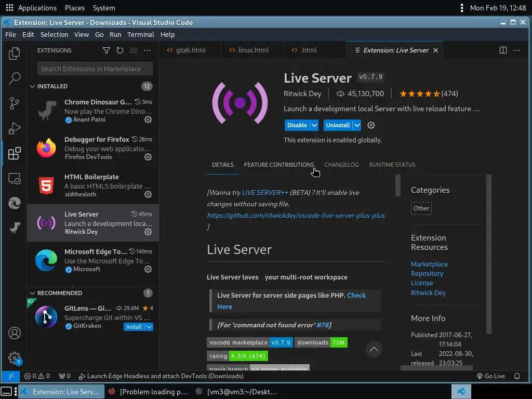Image resolution: width=532 pixels, height=399 pixels.
Task: Open the FEATURE CONTRIBUTIONS tab
Action: tap(279, 165)
